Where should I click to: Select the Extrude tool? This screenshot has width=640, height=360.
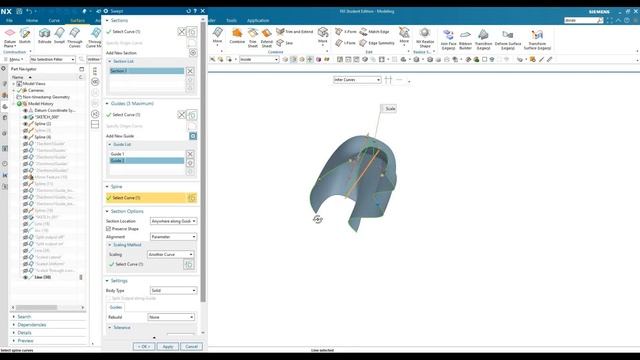44,36
